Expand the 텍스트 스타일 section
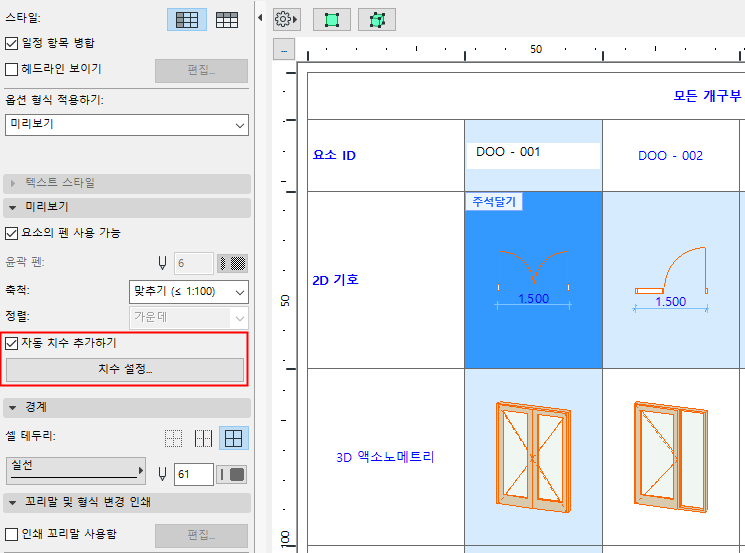Image resolution: width=745 pixels, height=553 pixels. [127, 183]
